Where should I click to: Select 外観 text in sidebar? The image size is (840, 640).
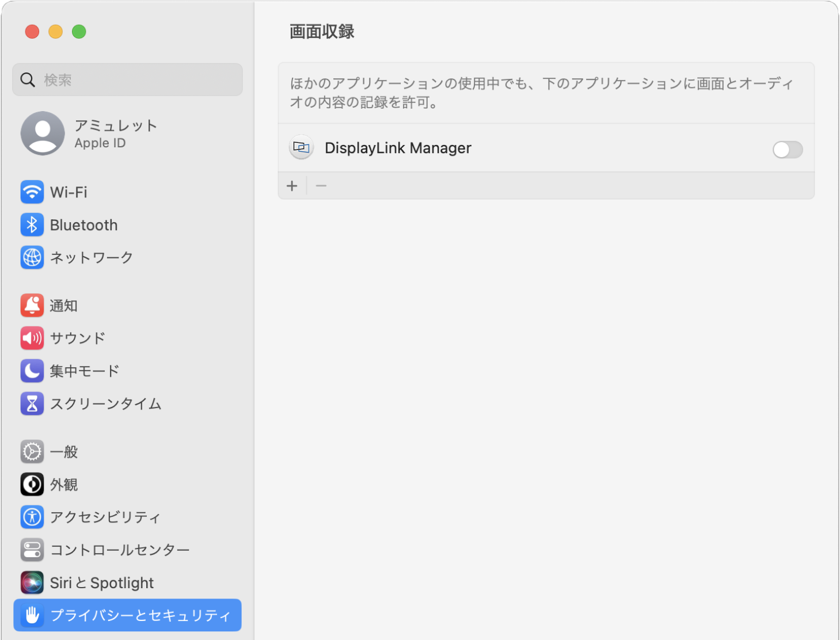[64, 485]
